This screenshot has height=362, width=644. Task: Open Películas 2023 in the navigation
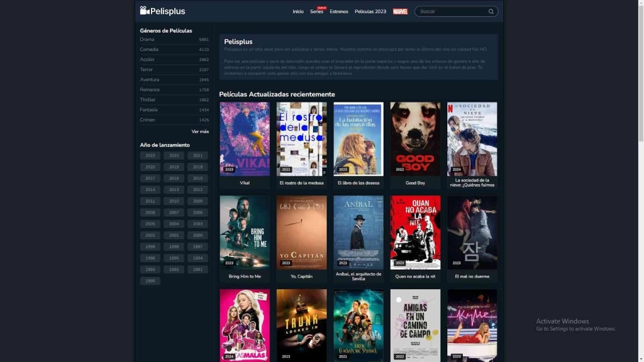click(370, 11)
